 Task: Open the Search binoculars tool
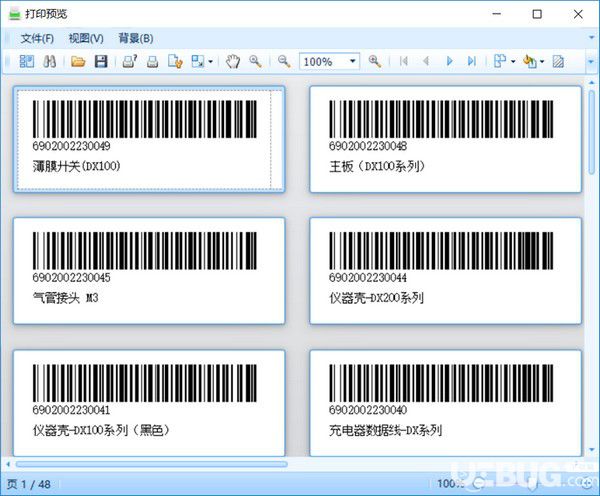50,61
